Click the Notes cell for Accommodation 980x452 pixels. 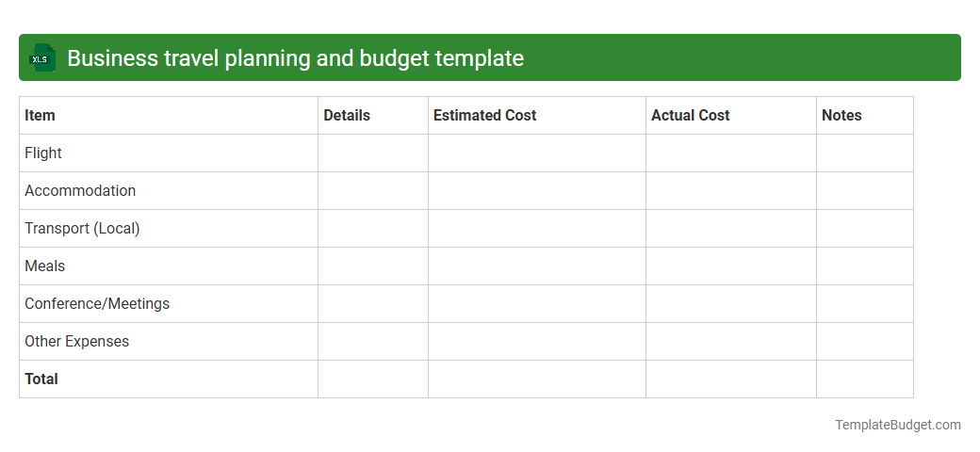click(865, 190)
